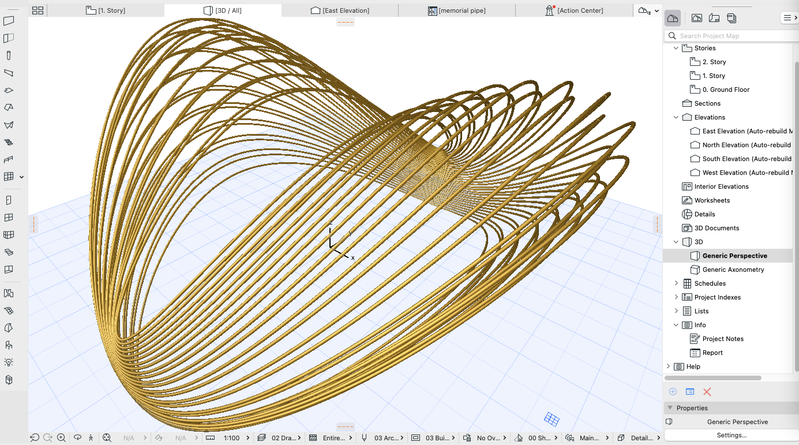
Task: Select the Beam tool in toolbox
Action: (9, 73)
